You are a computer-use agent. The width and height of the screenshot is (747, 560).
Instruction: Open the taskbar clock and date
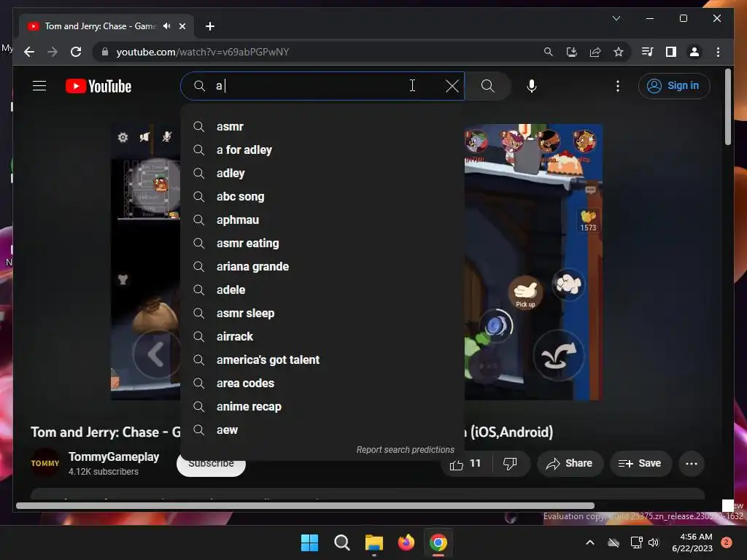point(692,542)
